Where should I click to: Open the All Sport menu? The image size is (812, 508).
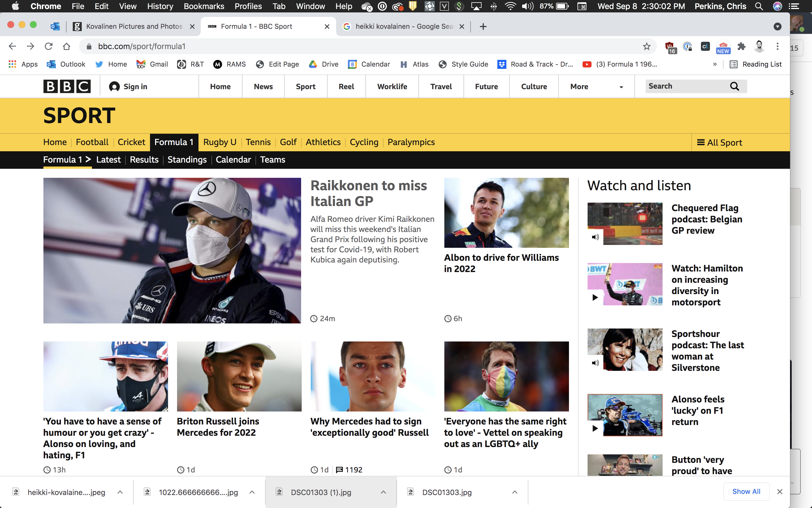pyautogui.click(x=720, y=143)
